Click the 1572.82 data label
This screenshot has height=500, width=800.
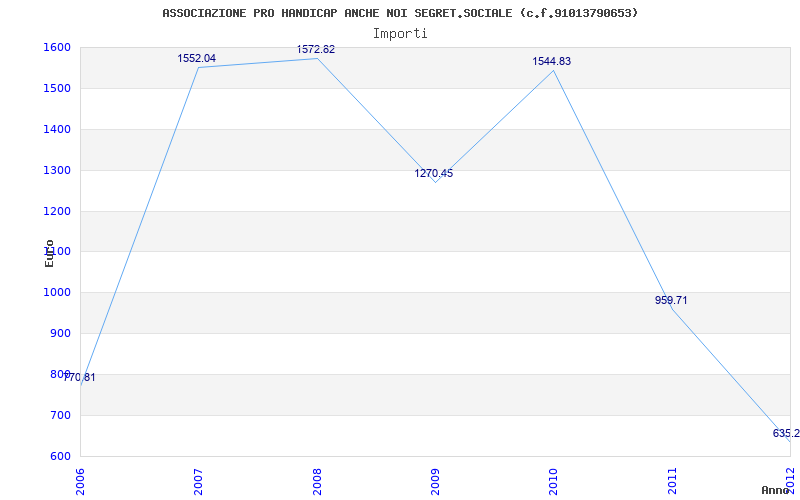[x=316, y=49]
